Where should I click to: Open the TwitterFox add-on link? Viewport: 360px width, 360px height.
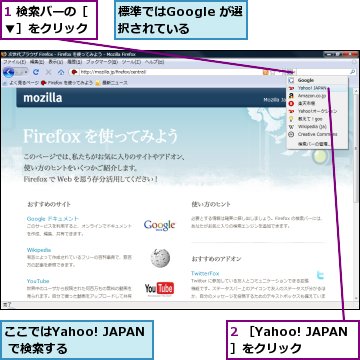click(x=205, y=273)
